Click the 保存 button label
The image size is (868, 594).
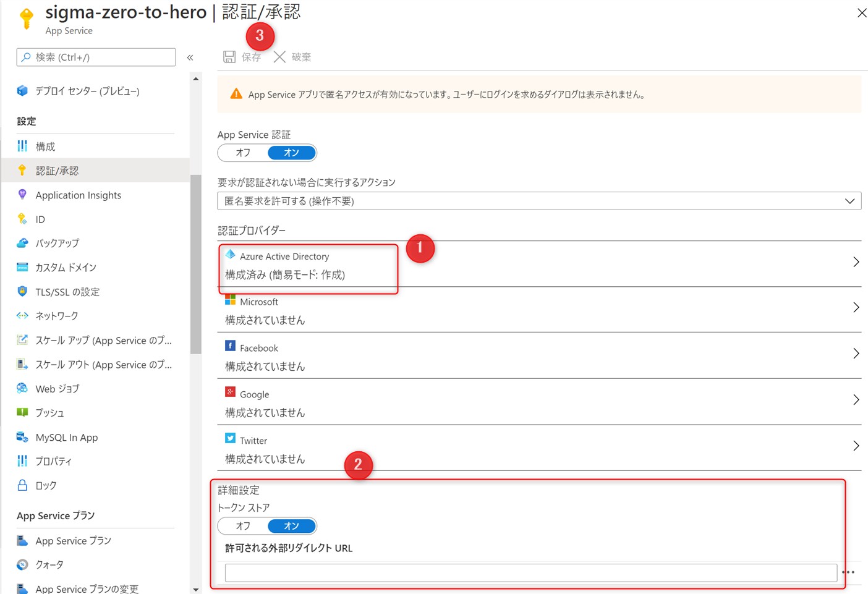tap(251, 57)
